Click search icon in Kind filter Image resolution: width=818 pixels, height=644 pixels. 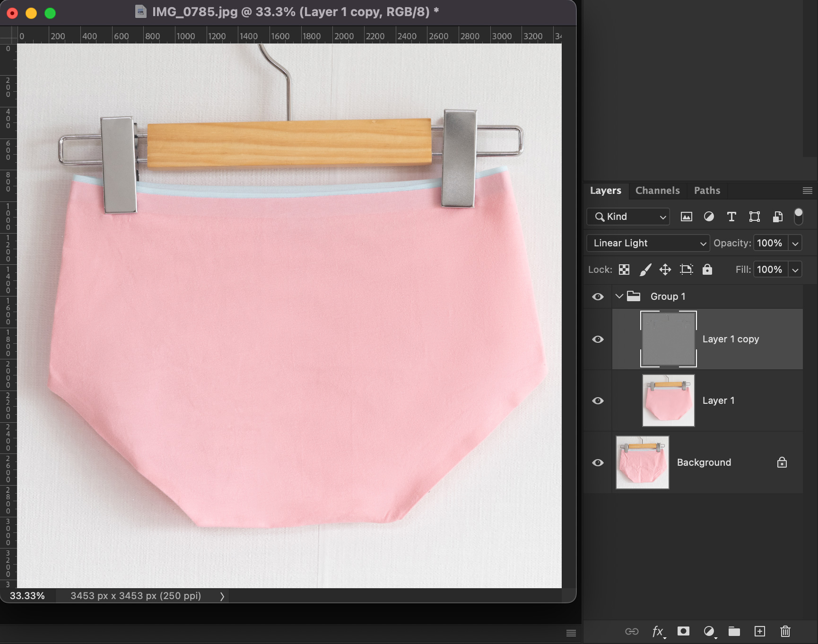pyautogui.click(x=600, y=217)
